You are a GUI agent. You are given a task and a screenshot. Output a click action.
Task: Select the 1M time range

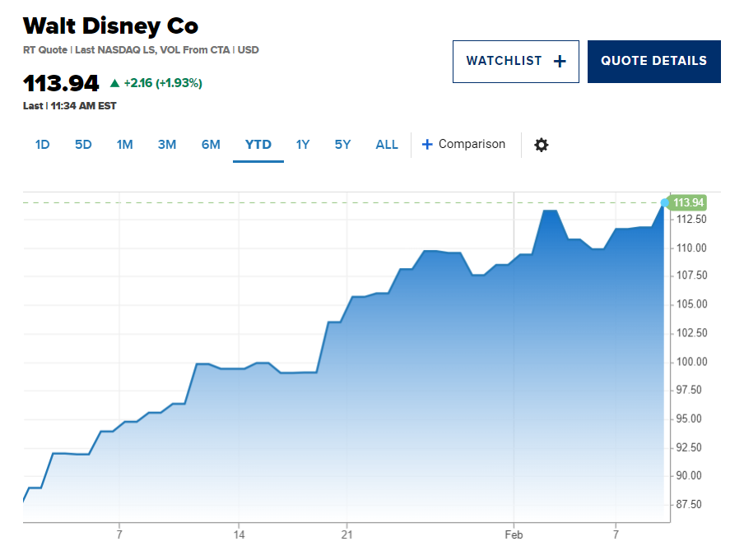coord(125,145)
